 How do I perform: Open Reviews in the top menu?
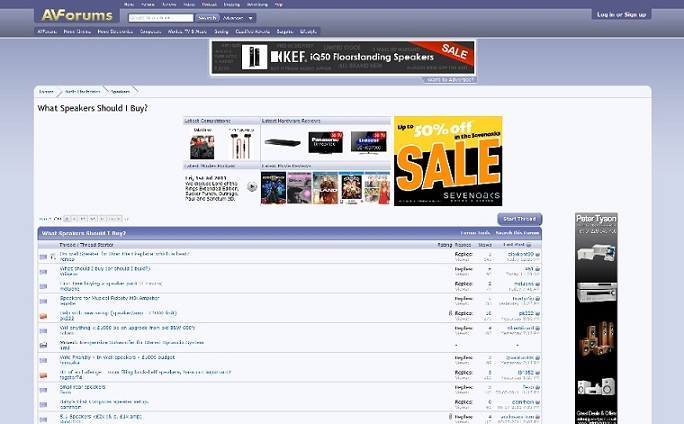169,4
